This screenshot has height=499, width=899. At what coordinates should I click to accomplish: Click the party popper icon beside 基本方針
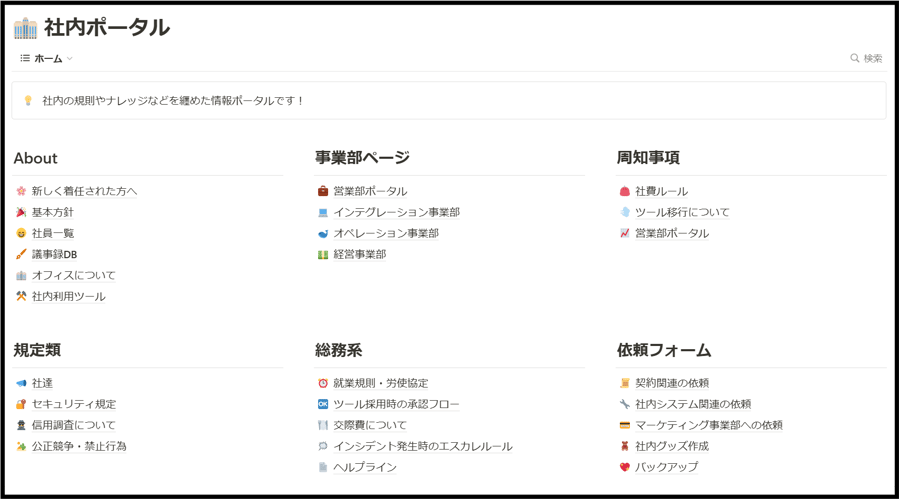point(21,212)
